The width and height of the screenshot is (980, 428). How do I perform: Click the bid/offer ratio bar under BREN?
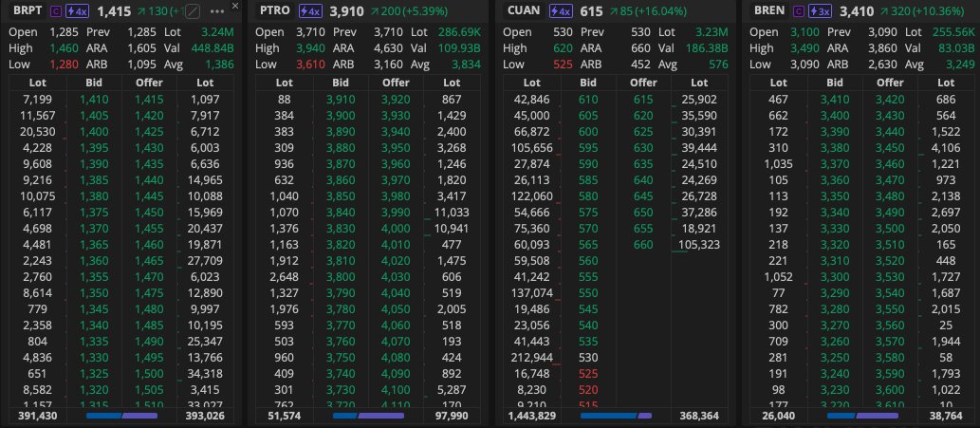(x=862, y=416)
